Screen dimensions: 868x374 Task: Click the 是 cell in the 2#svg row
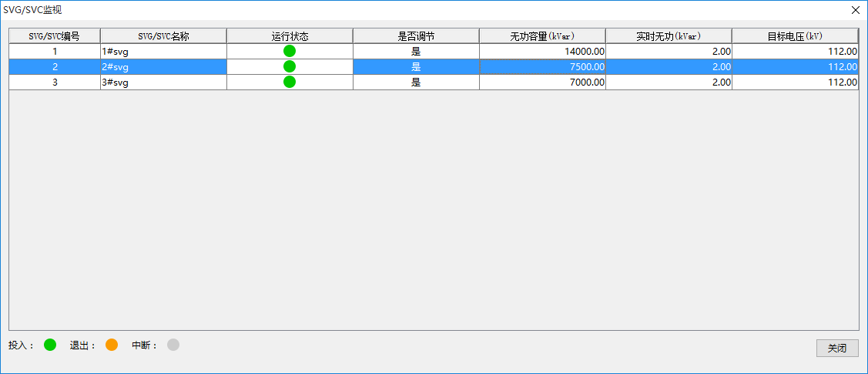click(416, 66)
